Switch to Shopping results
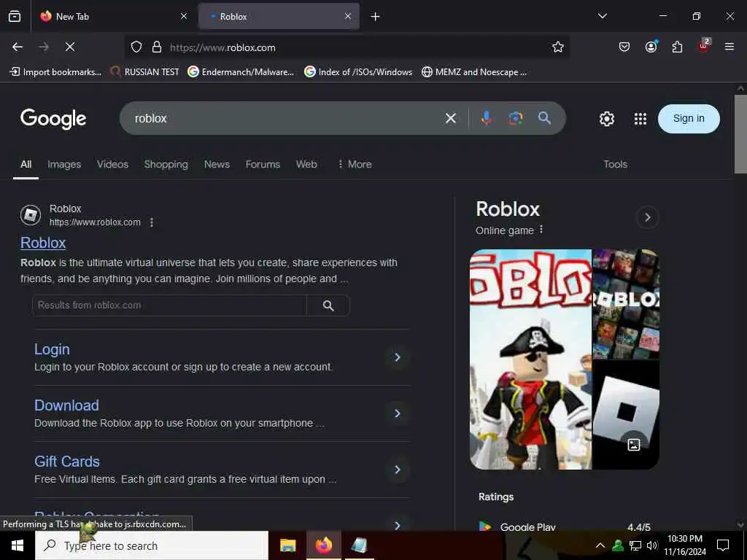 (x=166, y=164)
